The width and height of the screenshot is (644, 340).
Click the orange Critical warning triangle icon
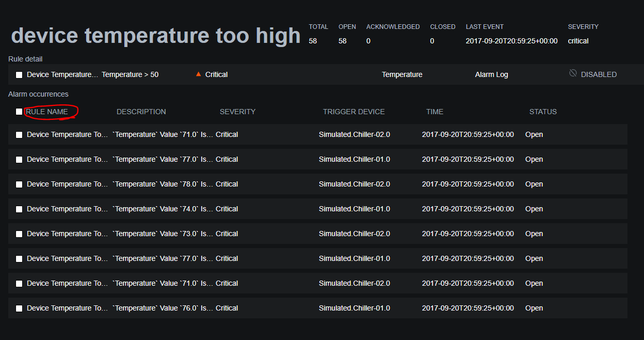[198, 73]
